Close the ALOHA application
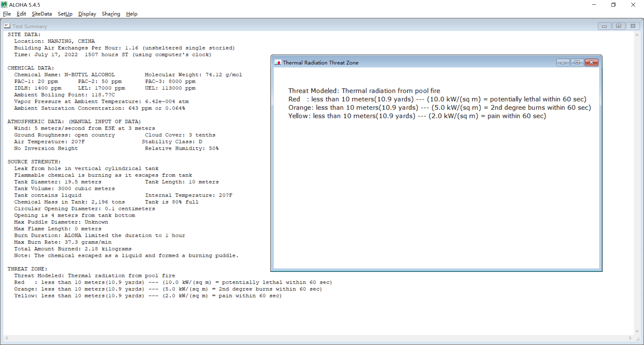The width and height of the screenshot is (644, 345). (633, 5)
